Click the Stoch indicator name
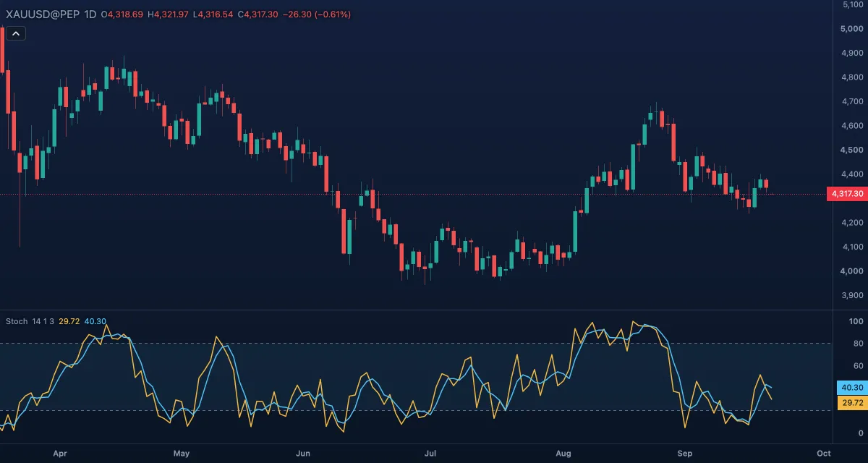The width and height of the screenshot is (868, 463). (x=17, y=321)
